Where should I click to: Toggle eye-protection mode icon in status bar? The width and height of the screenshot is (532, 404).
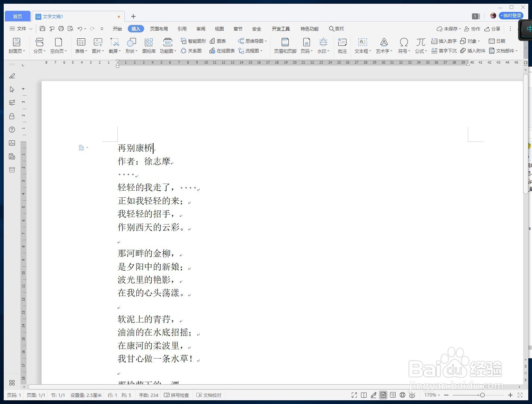[x=412, y=395]
